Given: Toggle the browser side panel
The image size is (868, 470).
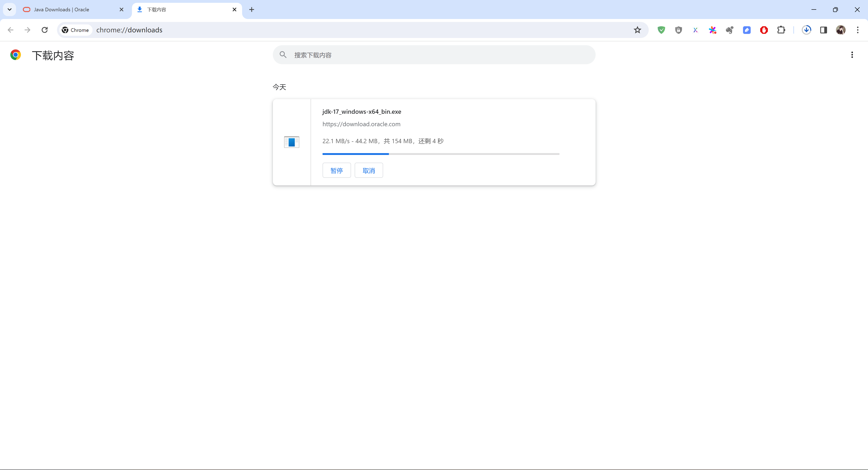Looking at the screenshot, I should [x=823, y=30].
